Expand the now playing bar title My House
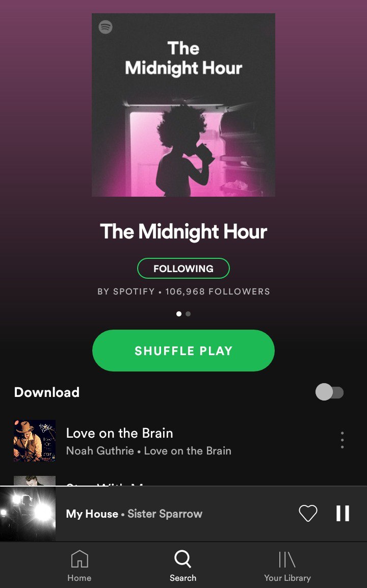Viewport: 367px width, 588px height. tap(92, 514)
